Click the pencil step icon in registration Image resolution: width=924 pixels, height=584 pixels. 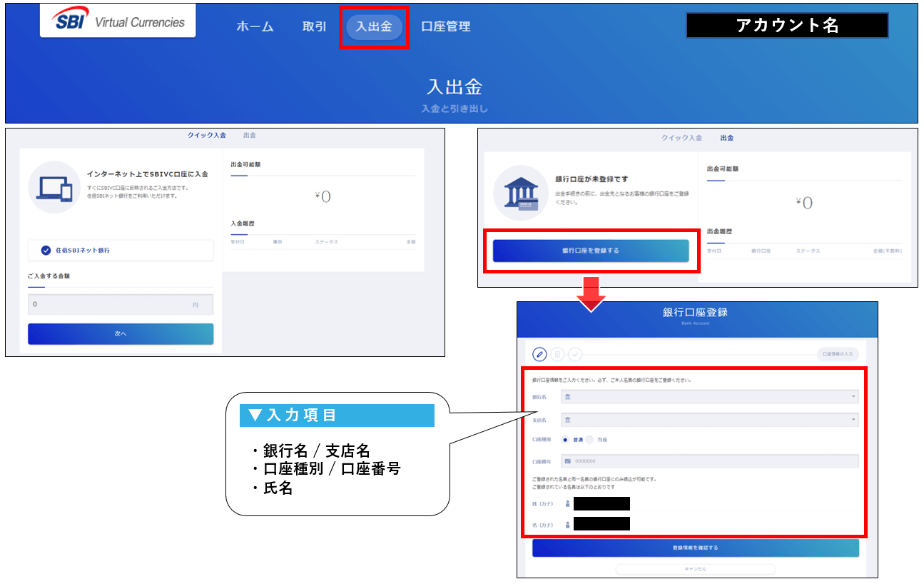click(x=540, y=354)
